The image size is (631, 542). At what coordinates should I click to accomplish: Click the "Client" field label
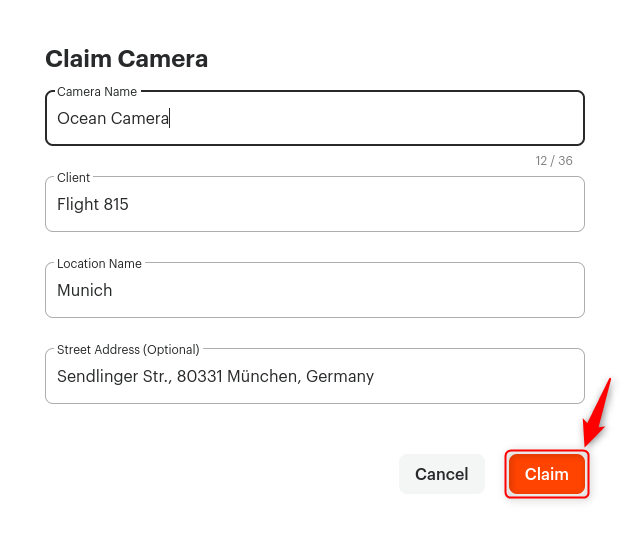click(x=74, y=177)
